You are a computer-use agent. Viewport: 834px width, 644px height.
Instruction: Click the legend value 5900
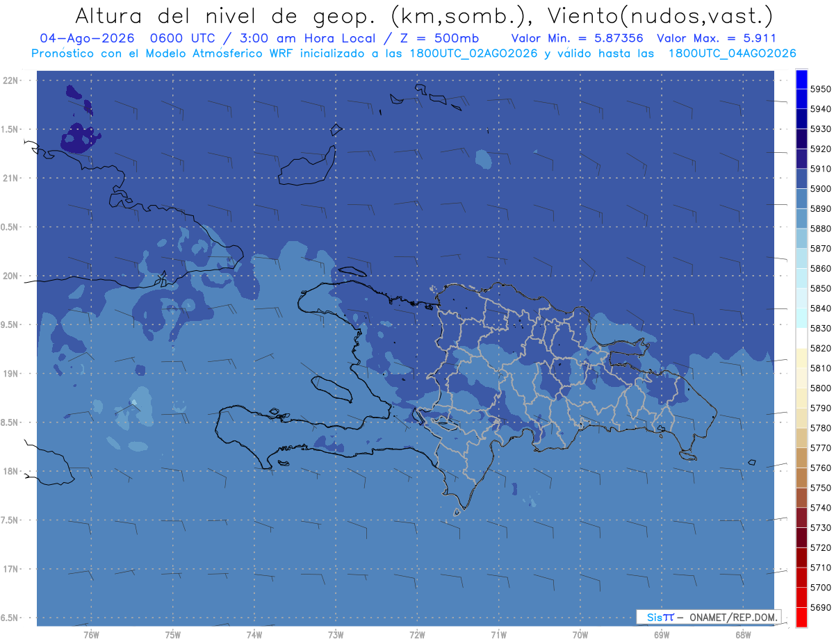[x=820, y=189]
